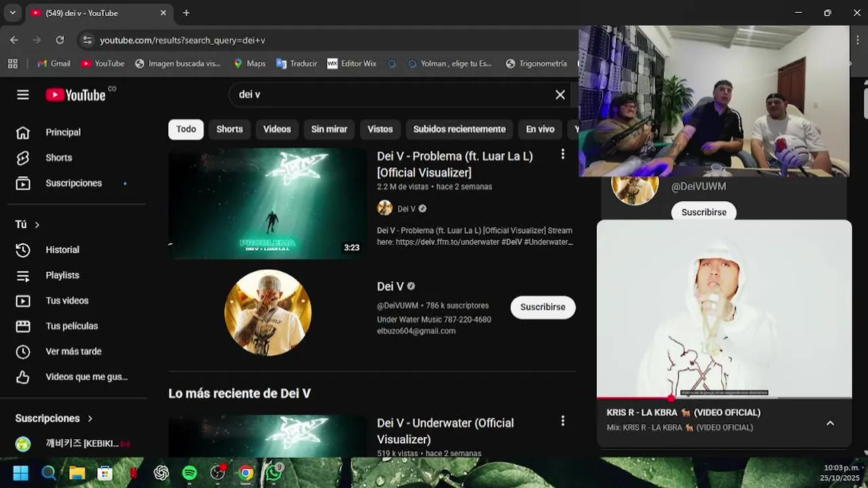This screenshot has height=488, width=868.
Task: Open the large Dei V channel avatar
Action: (268, 312)
